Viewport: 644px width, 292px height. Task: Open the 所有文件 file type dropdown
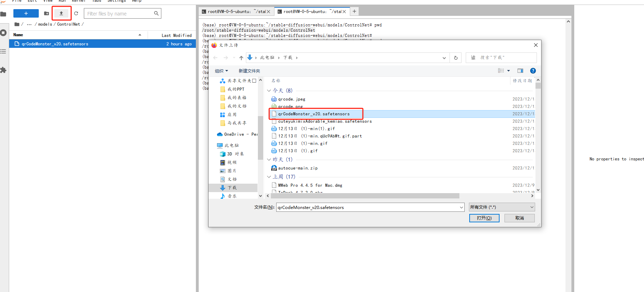(x=502, y=207)
